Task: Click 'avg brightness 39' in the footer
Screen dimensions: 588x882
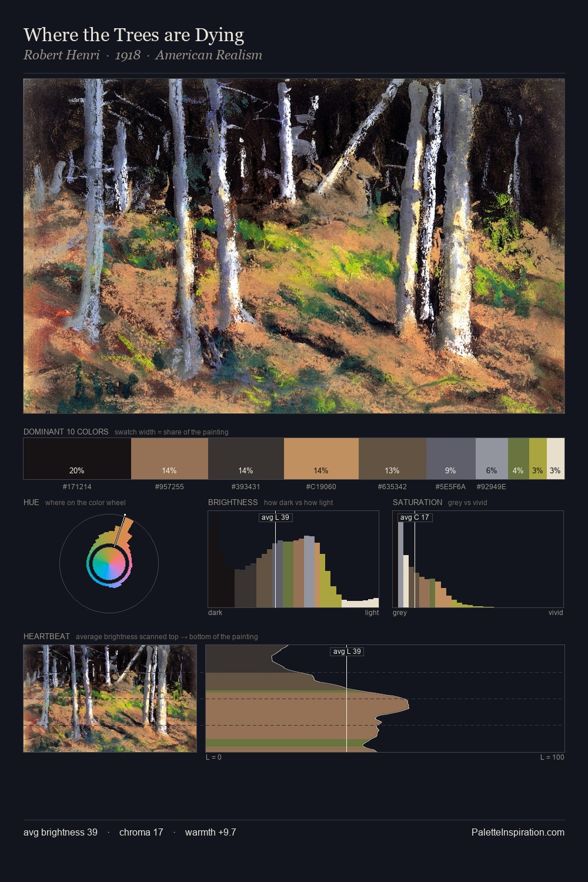Action: (61, 832)
